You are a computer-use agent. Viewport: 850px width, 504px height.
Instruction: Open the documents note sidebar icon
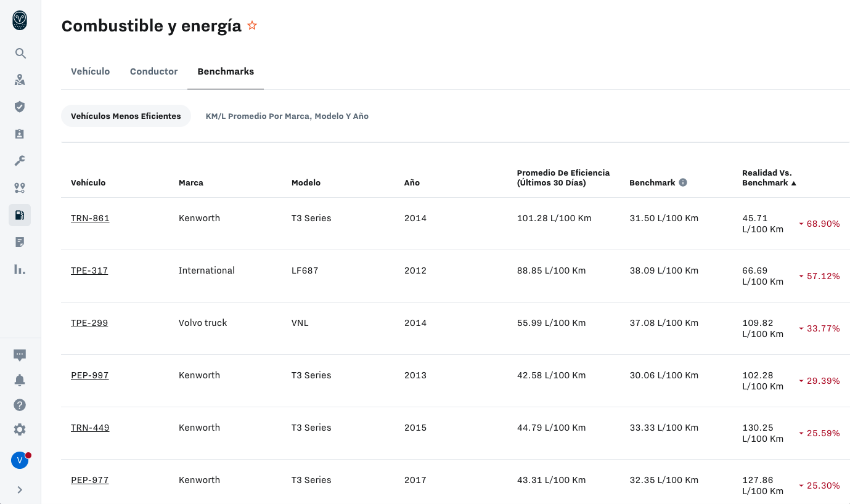(x=20, y=242)
